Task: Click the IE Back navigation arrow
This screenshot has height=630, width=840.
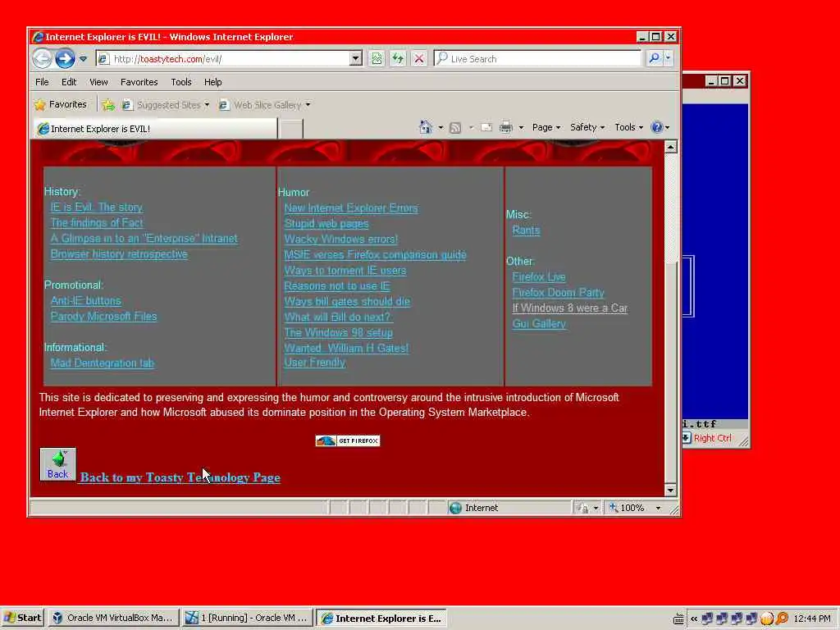Action: 42,58
